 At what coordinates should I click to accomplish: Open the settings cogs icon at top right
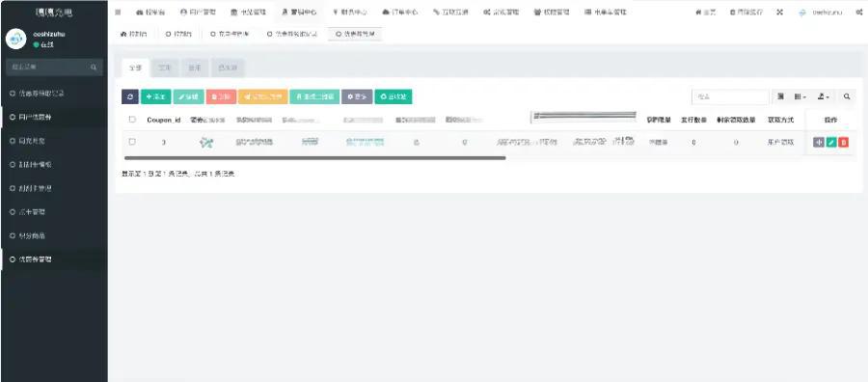point(859,13)
